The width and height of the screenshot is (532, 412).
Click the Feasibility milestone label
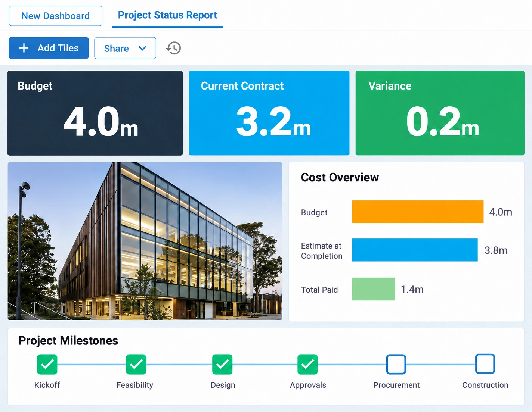coord(135,385)
